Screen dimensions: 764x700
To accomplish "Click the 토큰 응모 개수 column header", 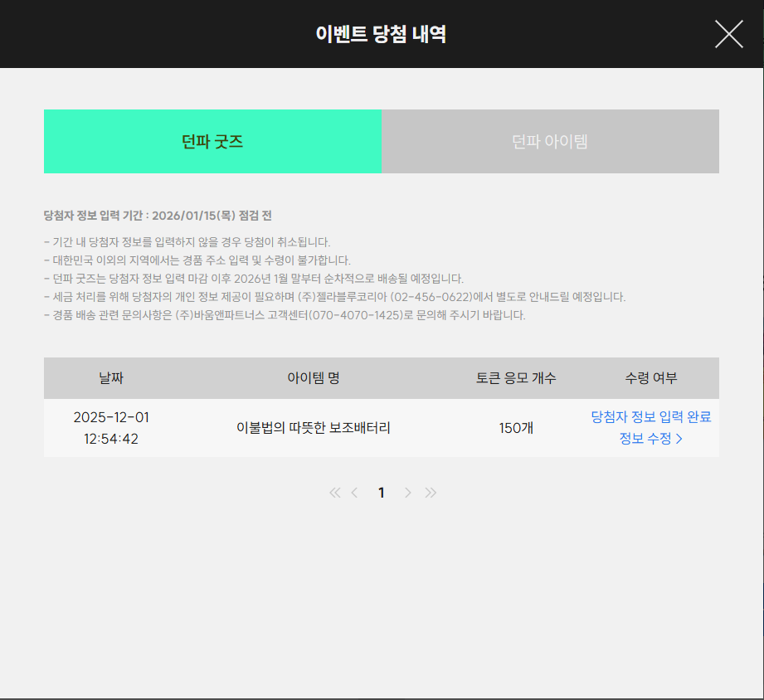I will pos(516,378).
